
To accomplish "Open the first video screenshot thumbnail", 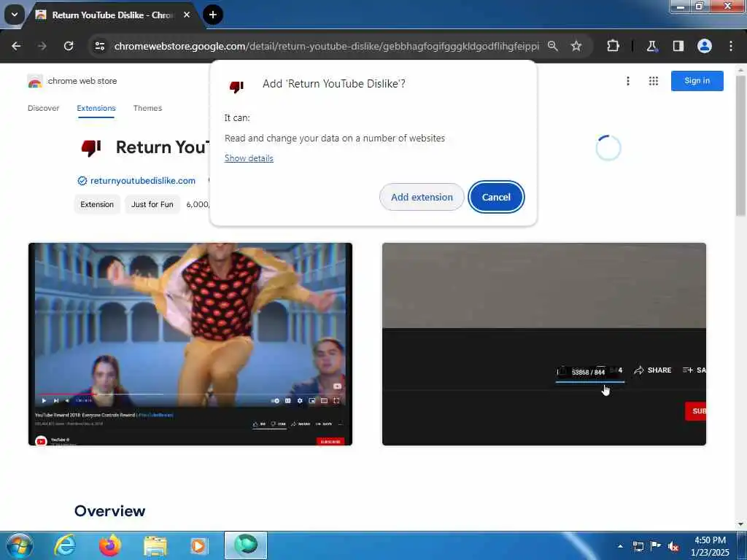I will coord(190,344).
